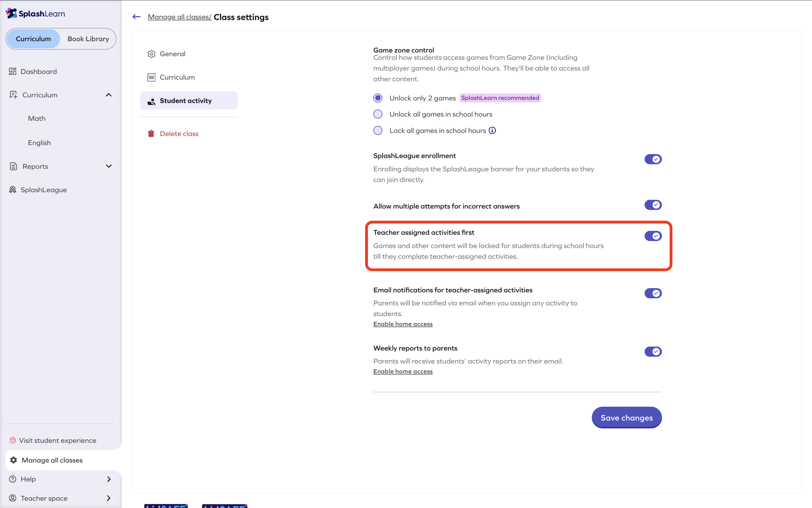
Task: Click the Student activity person icon
Action: click(x=151, y=101)
